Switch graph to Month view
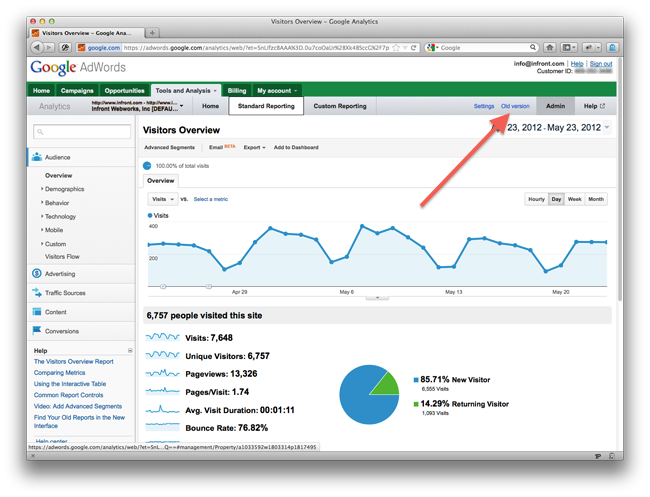The height and width of the screenshot is (497, 650). pos(596,199)
